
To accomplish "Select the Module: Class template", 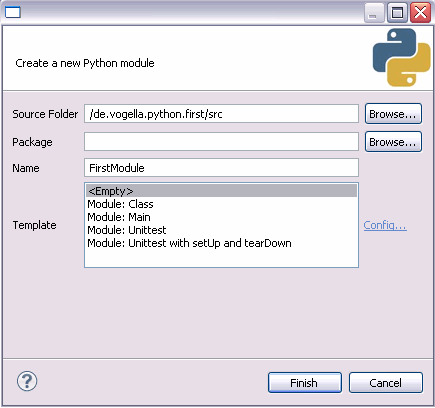I will point(120,204).
